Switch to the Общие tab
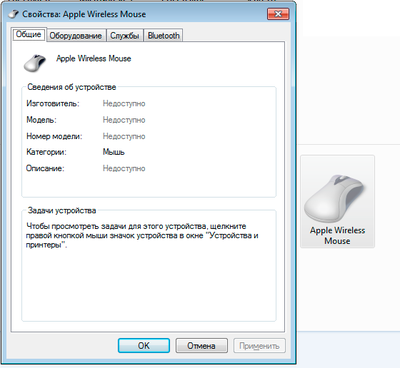 (x=29, y=34)
